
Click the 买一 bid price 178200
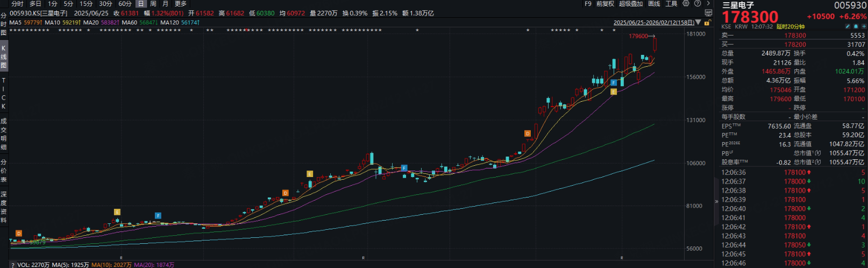[795, 45]
